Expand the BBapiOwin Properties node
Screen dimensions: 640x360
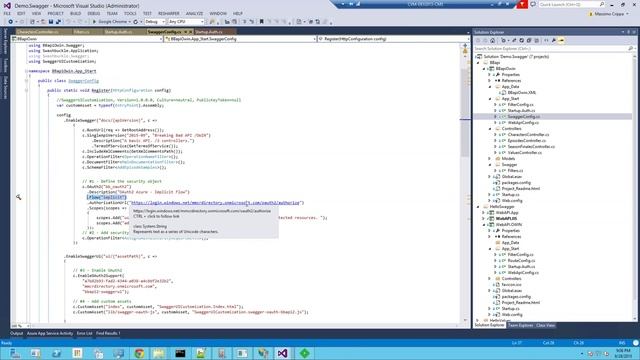[x=490, y=75]
